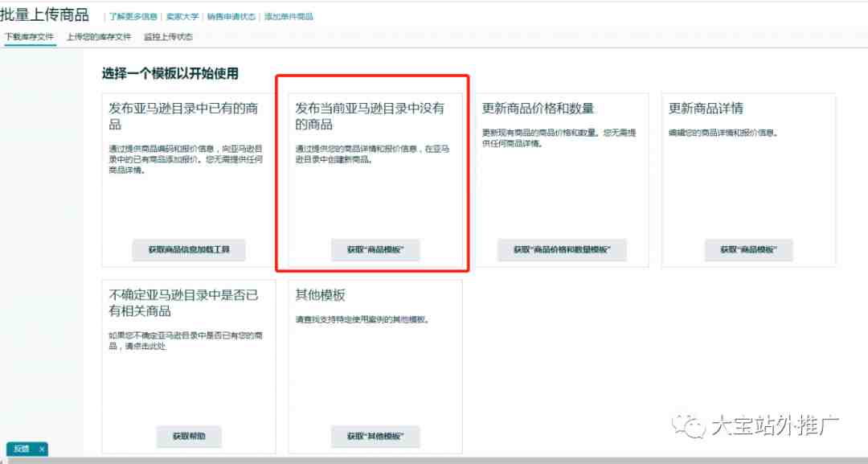Click the description text under 其他模板
The height and width of the screenshot is (464, 868).
[362, 320]
